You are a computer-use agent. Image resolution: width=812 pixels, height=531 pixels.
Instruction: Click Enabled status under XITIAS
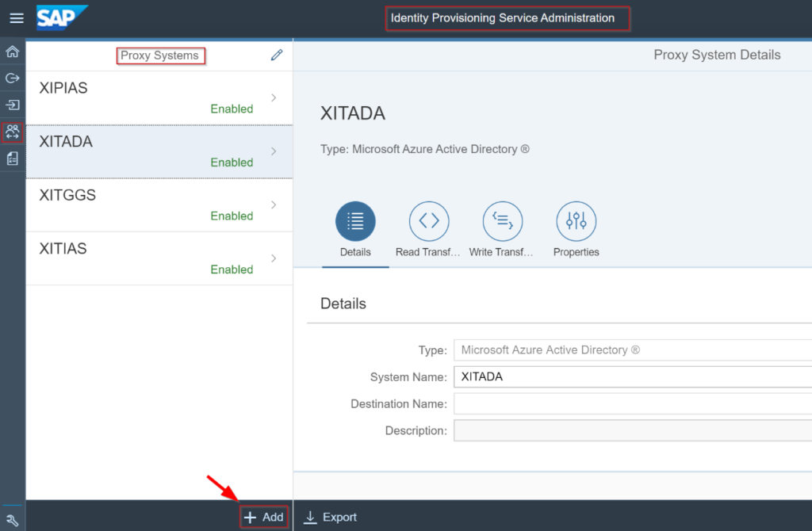[x=232, y=269]
